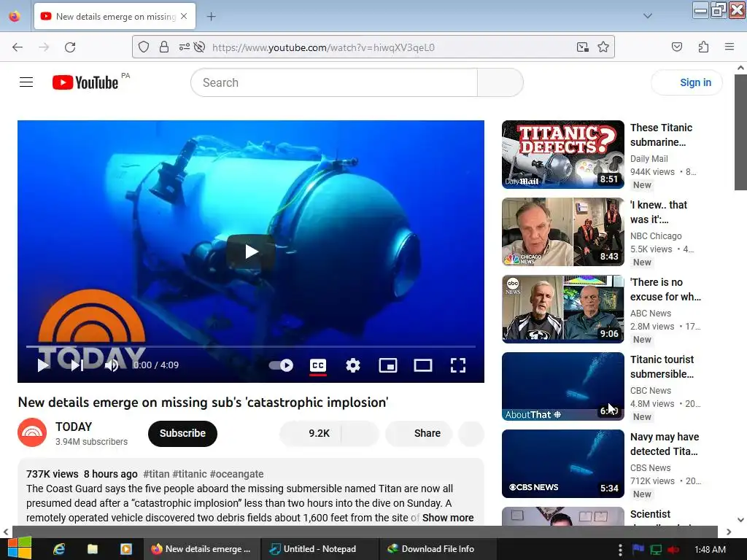Focus the YouTube Search field
747x560 pixels.
(x=334, y=82)
